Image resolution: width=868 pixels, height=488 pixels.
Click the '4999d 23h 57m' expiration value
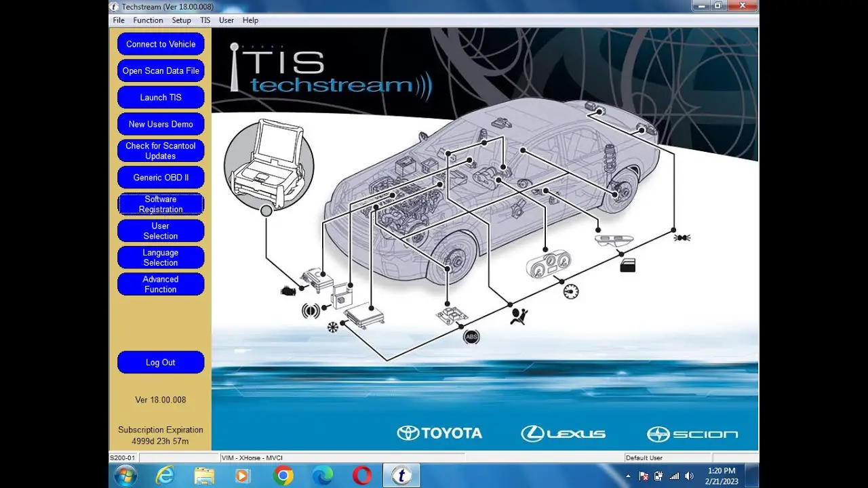tap(161, 441)
